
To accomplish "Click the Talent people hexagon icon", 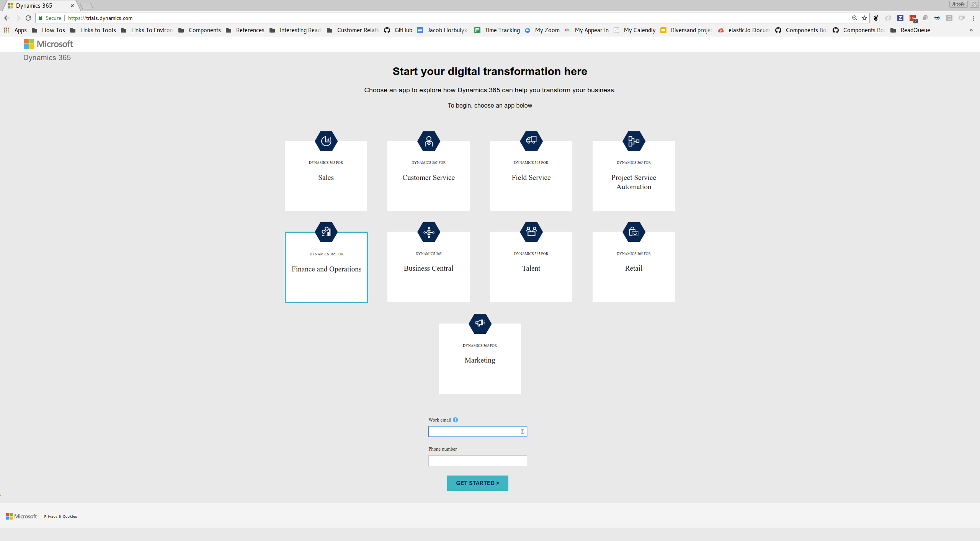I will (531, 232).
